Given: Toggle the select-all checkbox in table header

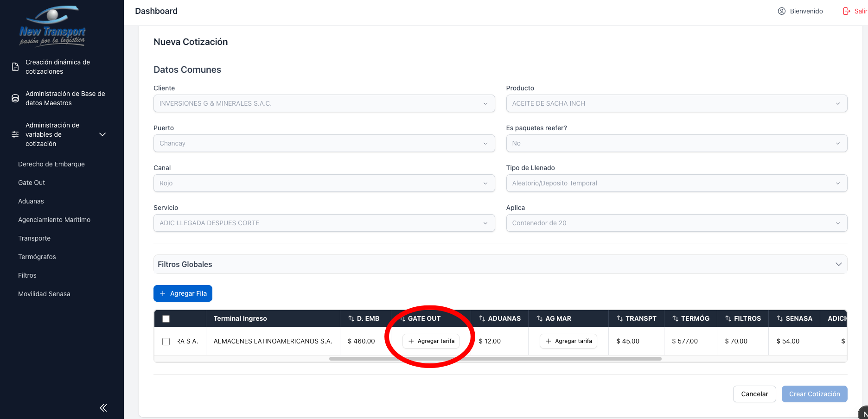Looking at the screenshot, I should [x=166, y=319].
